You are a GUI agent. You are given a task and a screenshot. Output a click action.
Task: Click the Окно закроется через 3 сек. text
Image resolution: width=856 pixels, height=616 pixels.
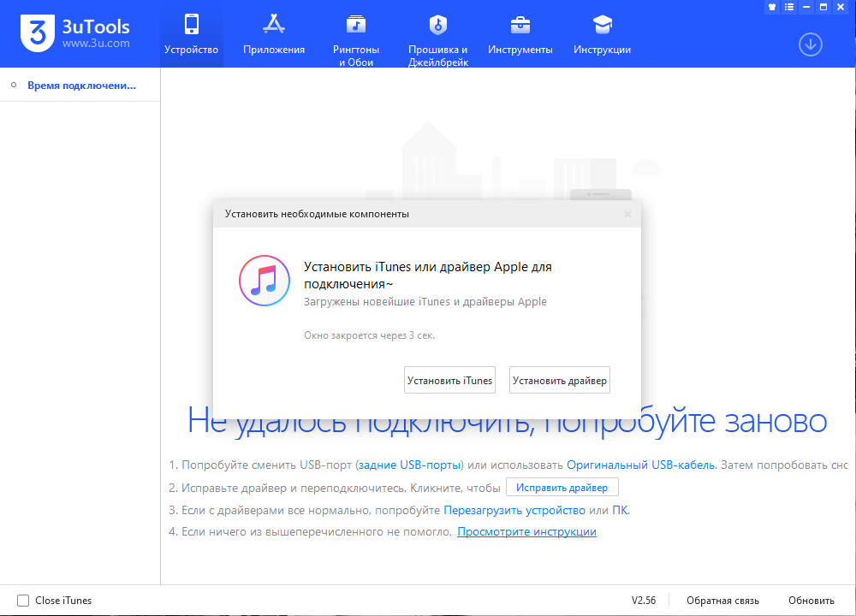coord(370,335)
